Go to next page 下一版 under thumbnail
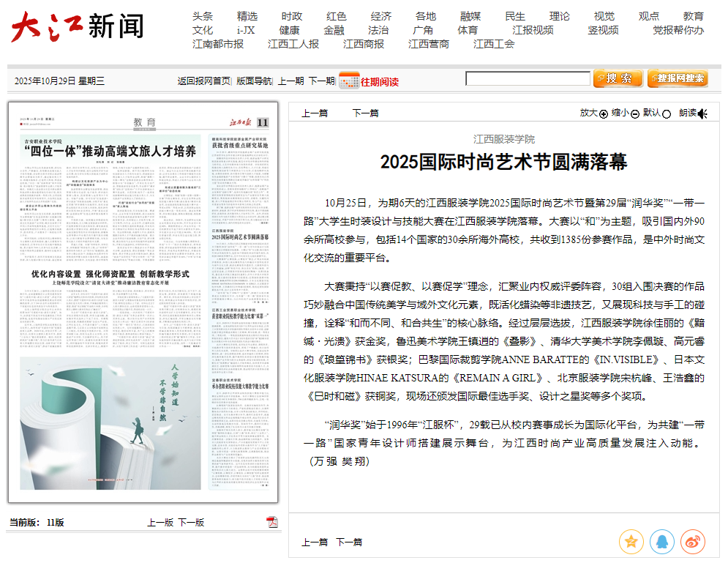 (191, 523)
